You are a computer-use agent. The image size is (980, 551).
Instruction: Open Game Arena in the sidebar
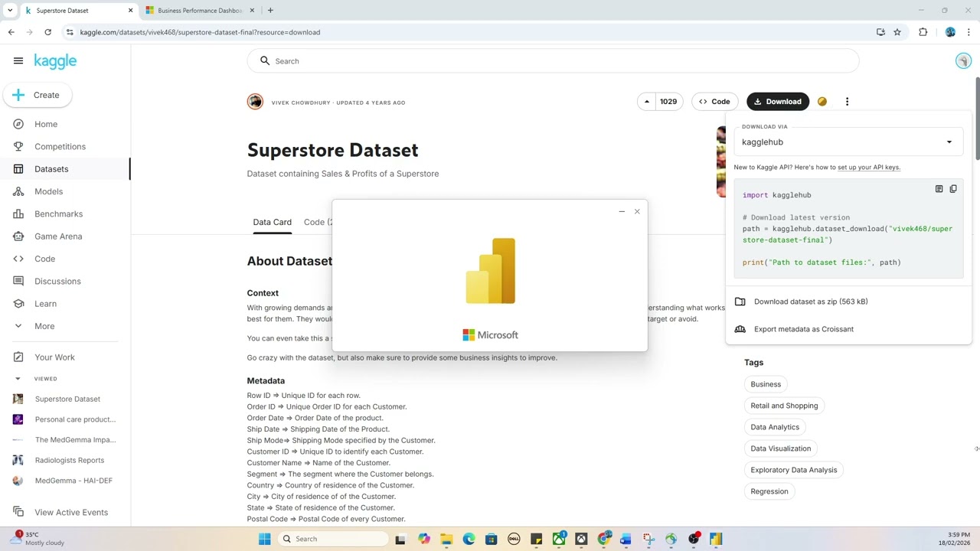point(58,236)
